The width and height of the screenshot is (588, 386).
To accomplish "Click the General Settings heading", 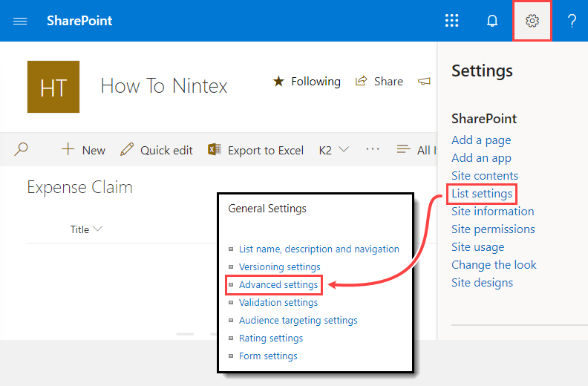I will [x=267, y=209].
